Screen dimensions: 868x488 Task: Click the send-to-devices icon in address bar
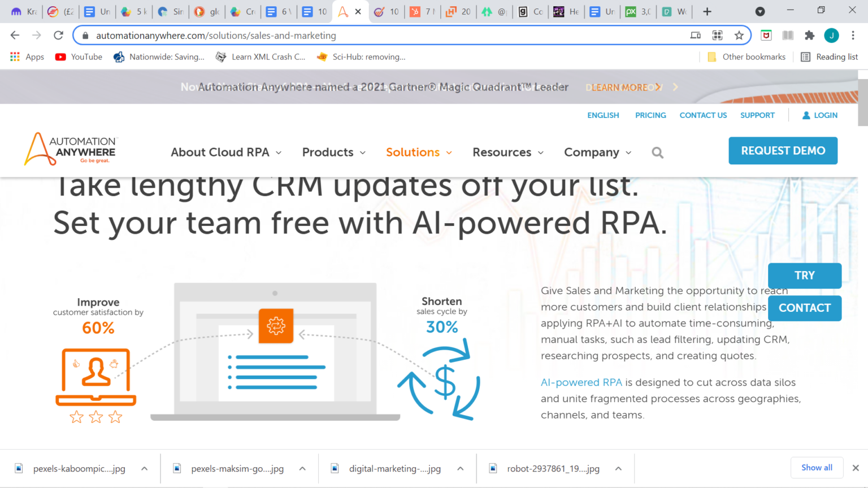point(695,35)
